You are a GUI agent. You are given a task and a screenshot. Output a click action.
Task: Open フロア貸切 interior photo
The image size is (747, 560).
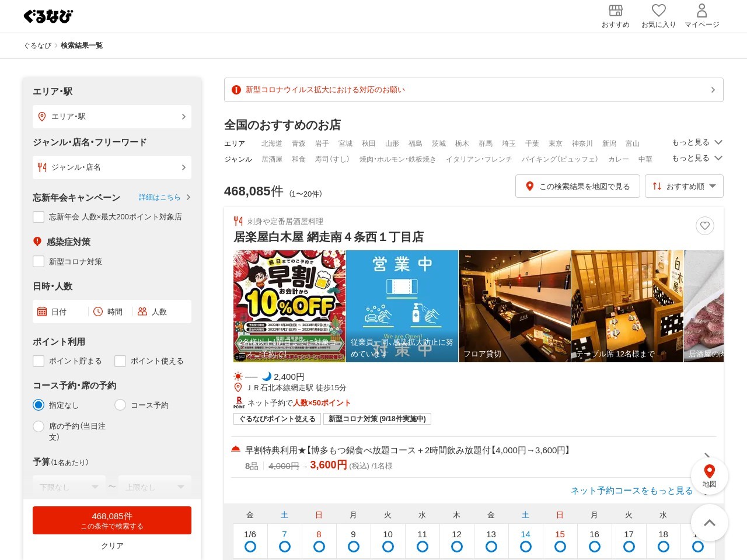tap(515, 306)
